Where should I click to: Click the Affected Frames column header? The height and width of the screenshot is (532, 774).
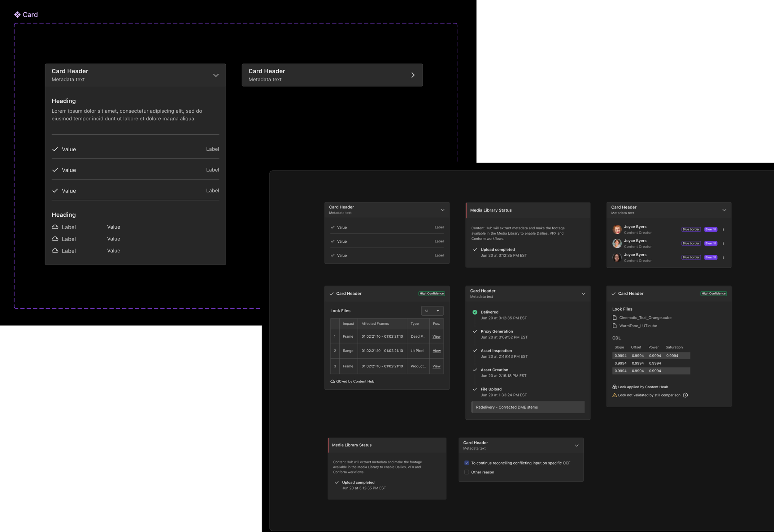tap(375, 324)
